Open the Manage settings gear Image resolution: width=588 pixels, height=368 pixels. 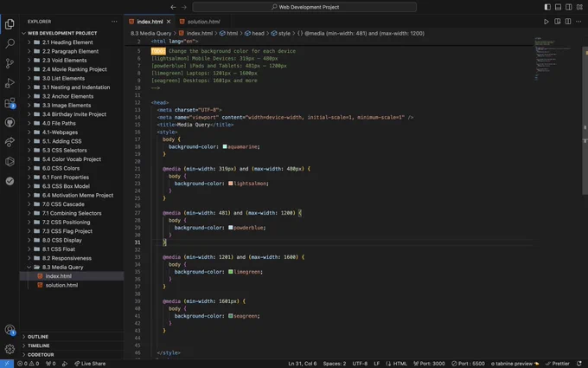tap(10, 349)
